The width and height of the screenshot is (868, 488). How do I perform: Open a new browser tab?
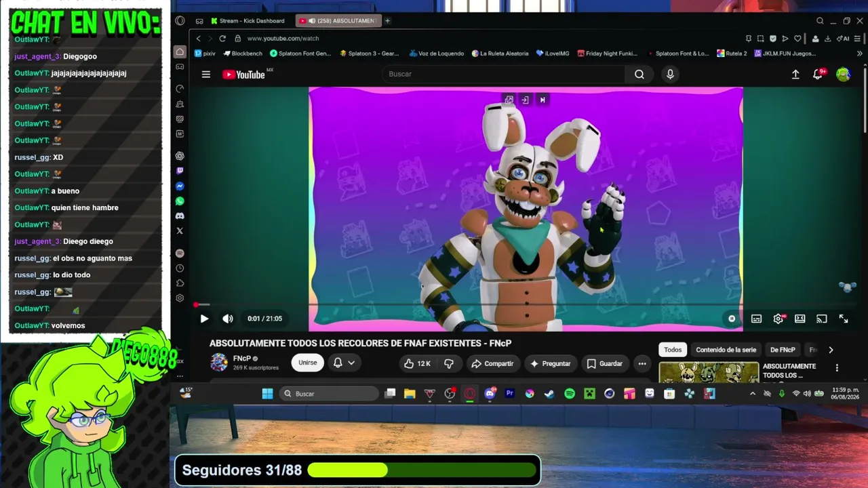[x=388, y=21]
